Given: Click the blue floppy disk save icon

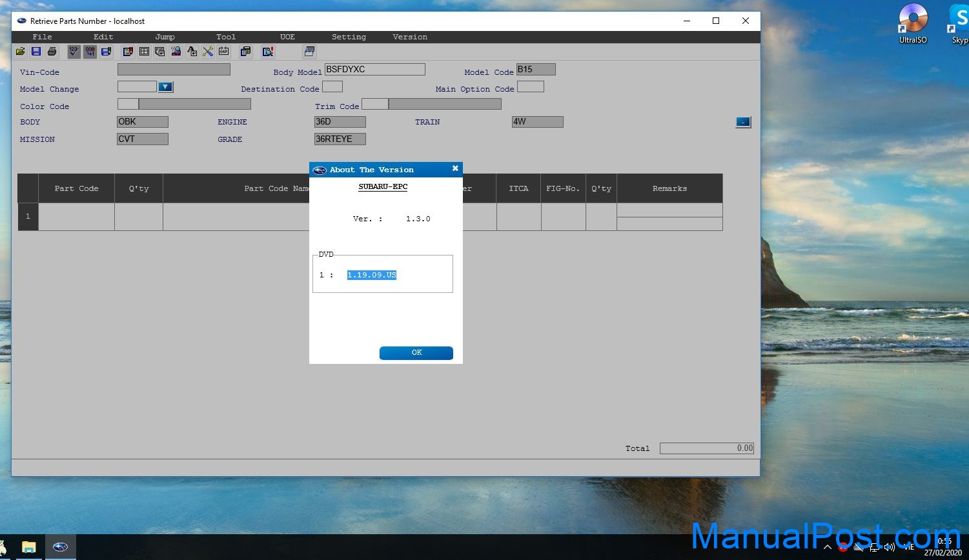Looking at the screenshot, I should [36, 52].
